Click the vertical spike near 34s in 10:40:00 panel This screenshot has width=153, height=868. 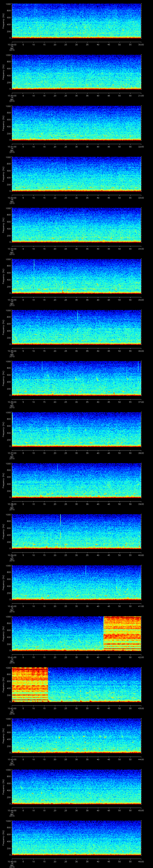coord(86,570)
